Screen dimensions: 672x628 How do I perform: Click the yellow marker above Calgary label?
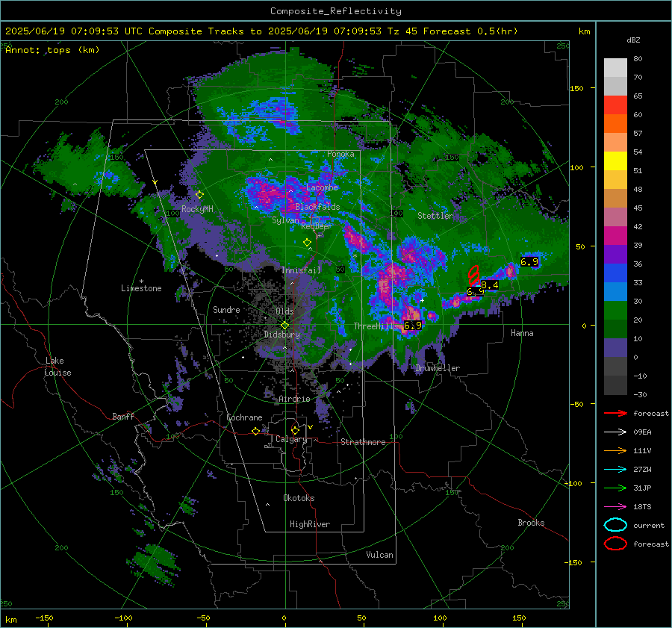coord(295,430)
